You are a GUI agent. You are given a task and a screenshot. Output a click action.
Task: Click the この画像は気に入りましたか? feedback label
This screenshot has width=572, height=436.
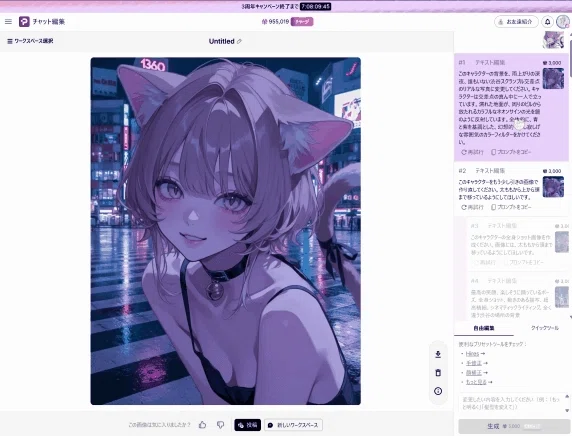click(159, 425)
